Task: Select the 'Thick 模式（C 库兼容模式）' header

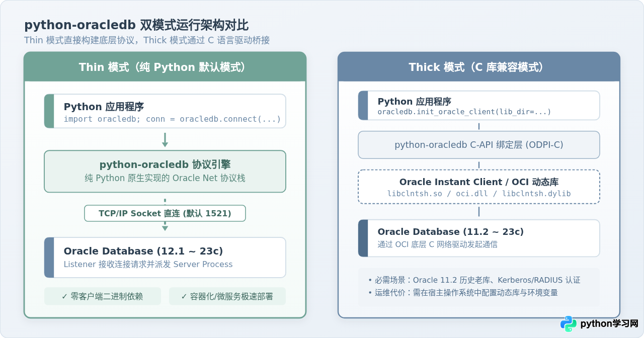Action: (479, 67)
